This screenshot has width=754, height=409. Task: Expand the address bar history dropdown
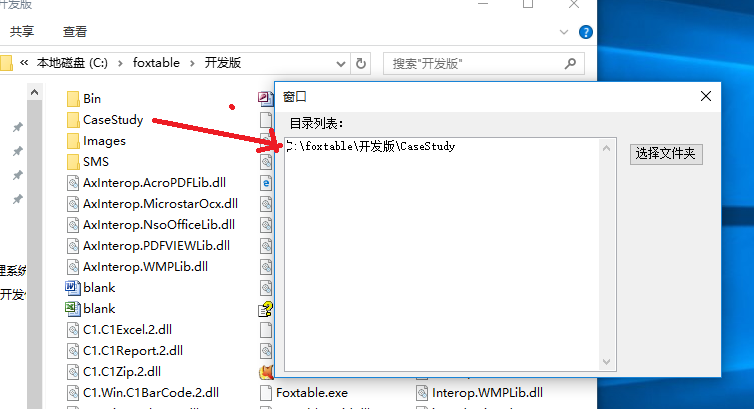tap(340, 64)
